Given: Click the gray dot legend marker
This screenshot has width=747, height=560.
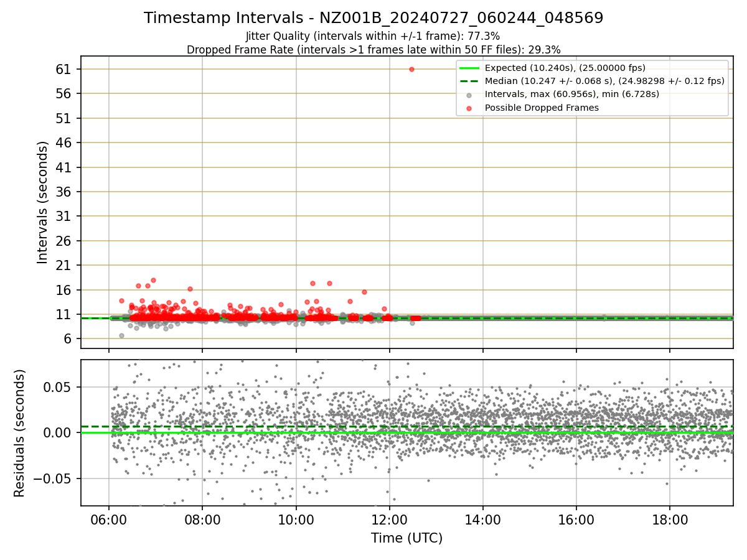Looking at the screenshot, I should tap(469, 95).
